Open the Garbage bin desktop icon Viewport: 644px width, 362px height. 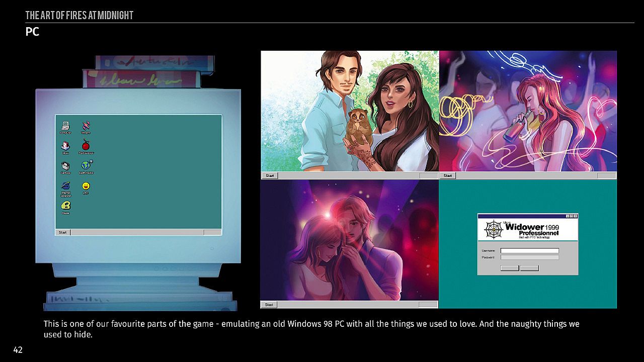pyautogui.click(x=65, y=167)
